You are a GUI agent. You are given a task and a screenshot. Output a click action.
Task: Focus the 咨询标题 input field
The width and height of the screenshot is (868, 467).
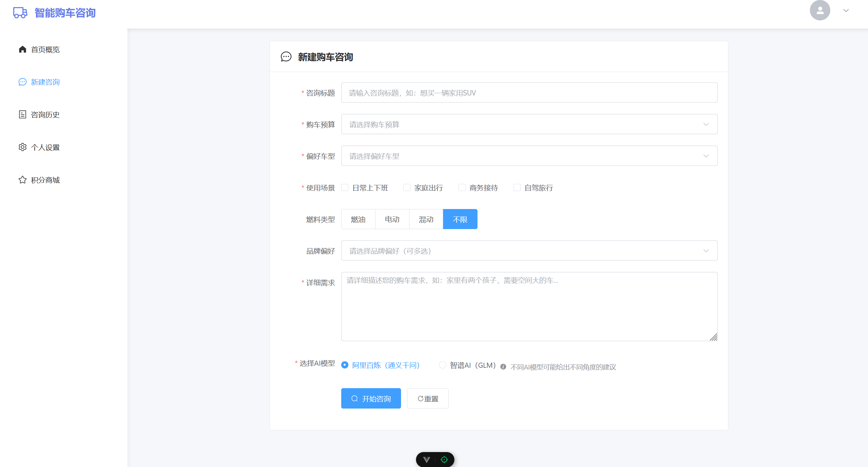click(x=529, y=93)
